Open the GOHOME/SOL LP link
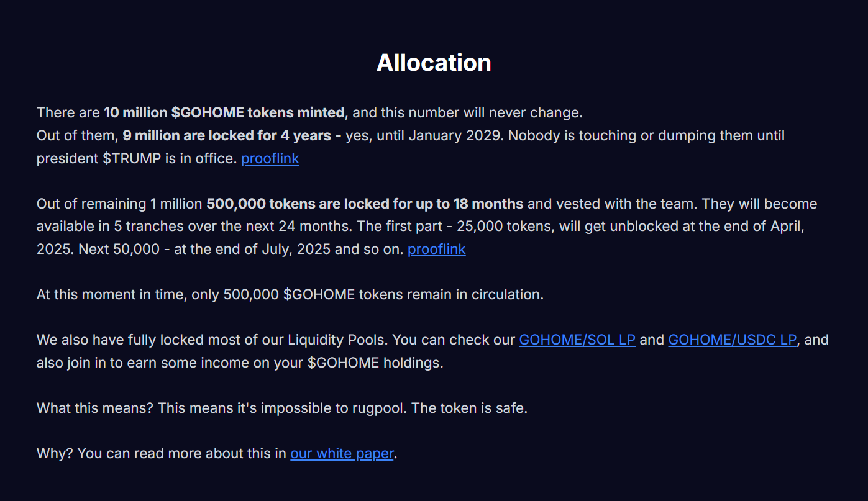868x501 pixels. [x=577, y=340]
